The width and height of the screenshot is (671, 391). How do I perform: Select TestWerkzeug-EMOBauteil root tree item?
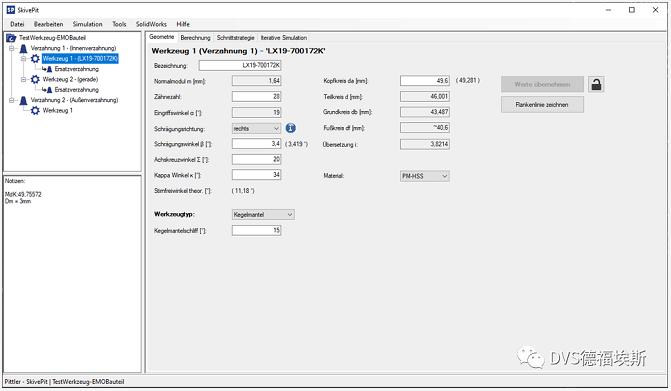(x=52, y=38)
